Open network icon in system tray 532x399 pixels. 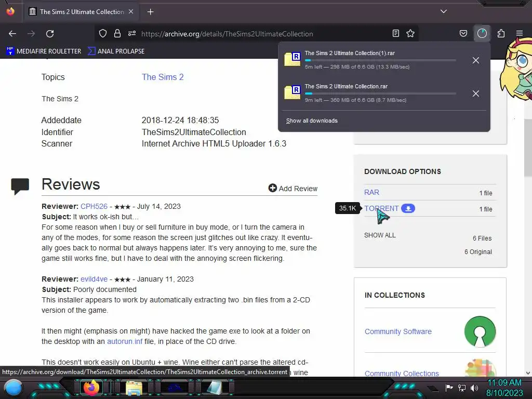pyautogui.click(x=462, y=388)
